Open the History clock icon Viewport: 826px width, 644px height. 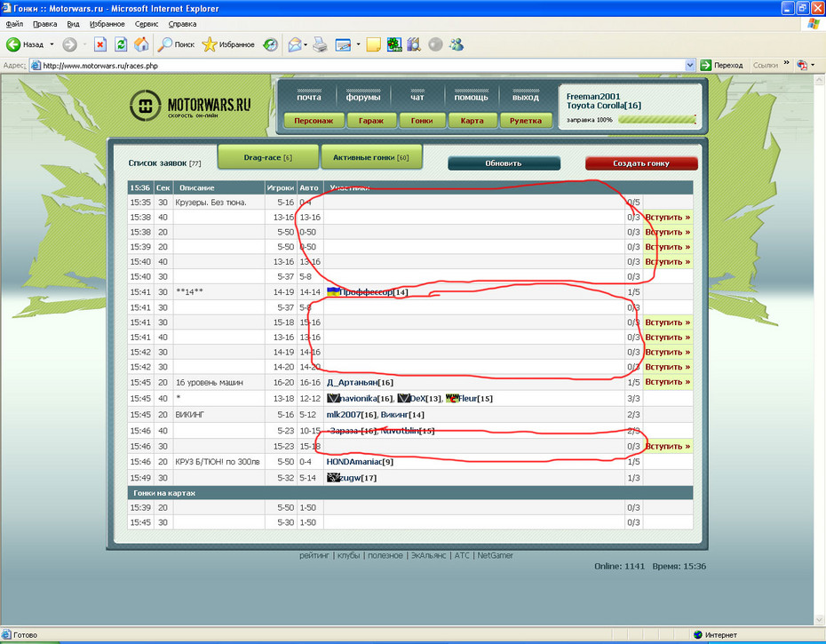point(270,44)
